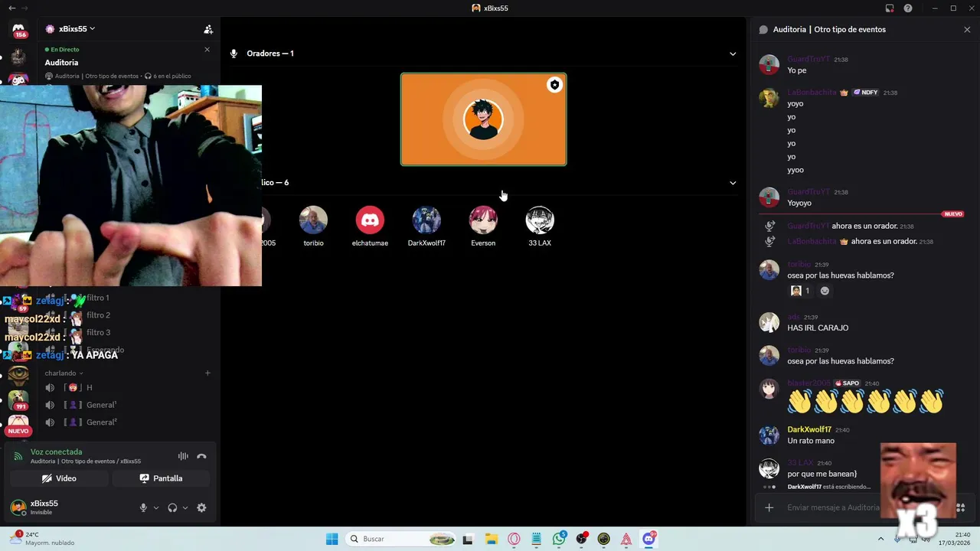Close the Auditoria chat side panel
Screen dimensions: 980x551
coord(967,30)
